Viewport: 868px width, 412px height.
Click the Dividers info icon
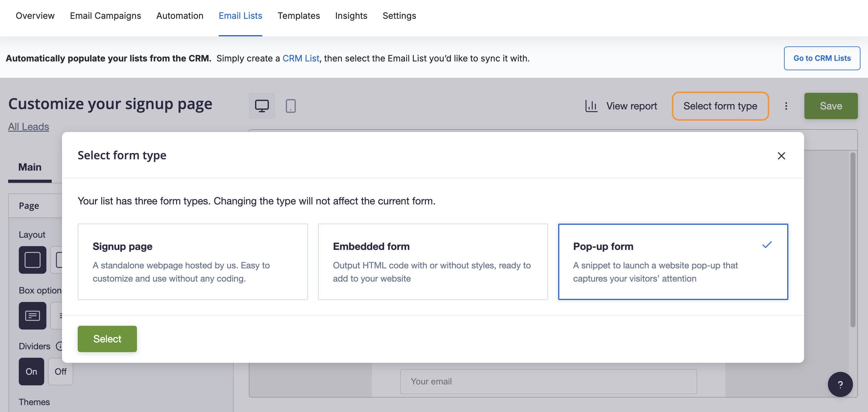point(59,346)
